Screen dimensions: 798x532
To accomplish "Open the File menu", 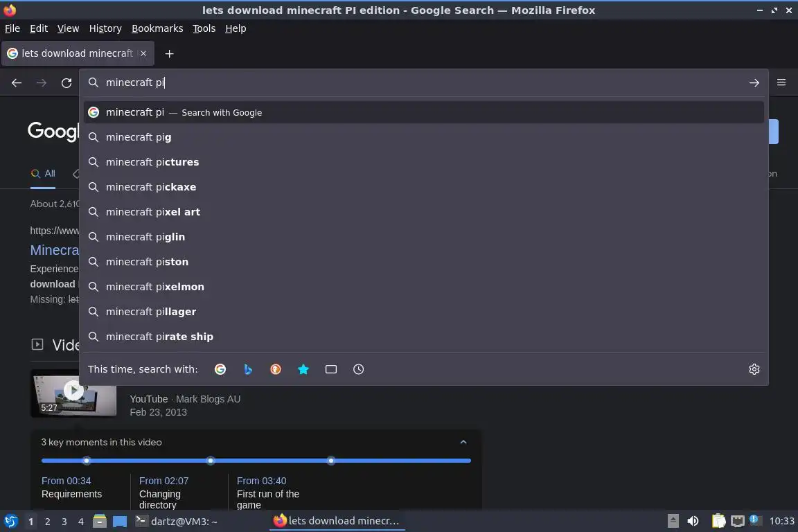I will pos(12,28).
